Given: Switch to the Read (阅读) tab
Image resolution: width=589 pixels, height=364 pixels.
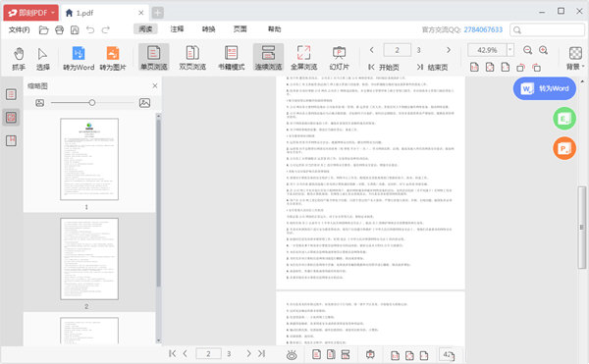Looking at the screenshot, I should click(x=145, y=28).
